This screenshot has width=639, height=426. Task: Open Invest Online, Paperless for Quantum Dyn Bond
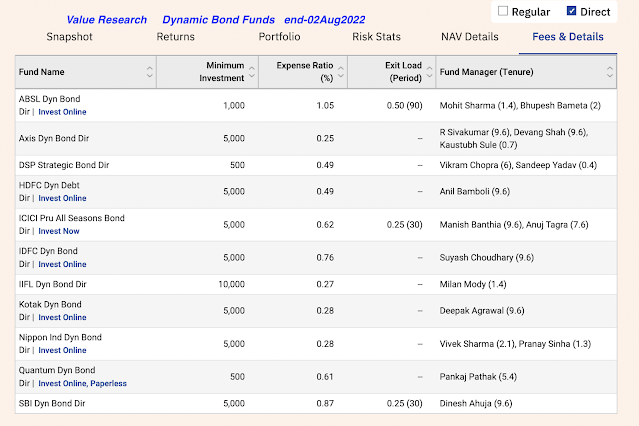[x=82, y=383]
